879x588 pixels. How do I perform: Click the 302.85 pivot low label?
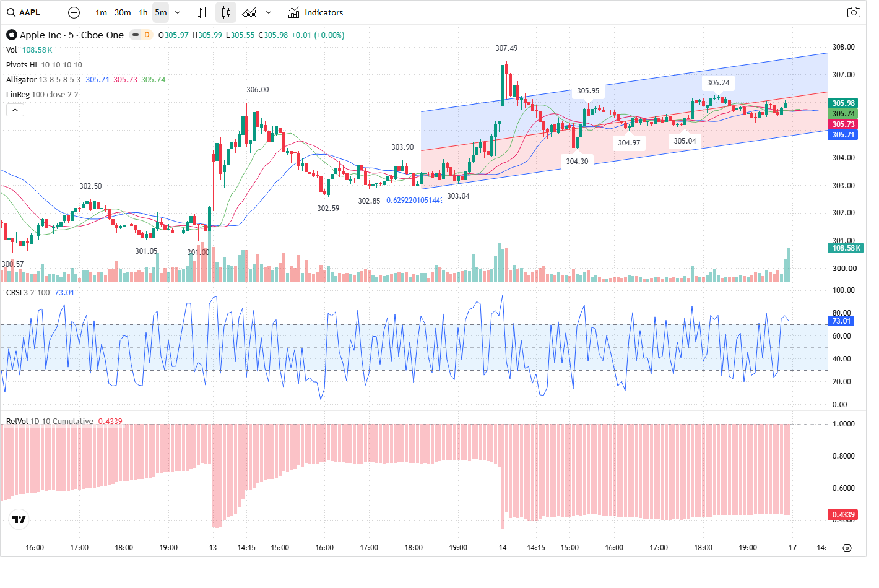(369, 201)
